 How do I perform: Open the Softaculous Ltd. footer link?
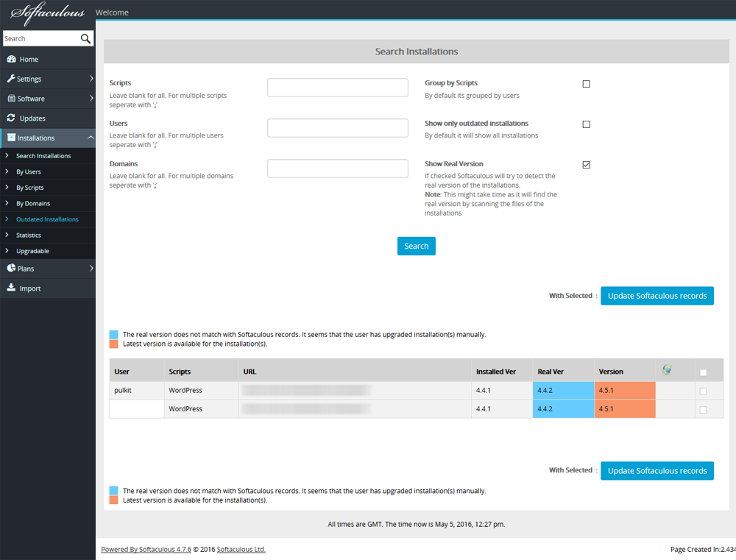tap(241, 549)
